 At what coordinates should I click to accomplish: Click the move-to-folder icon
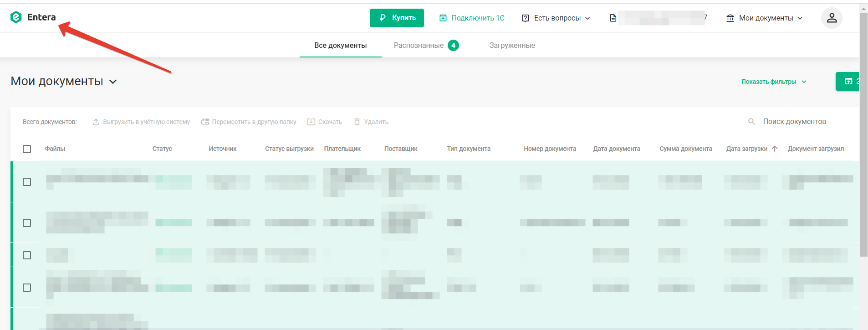tap(205, 122)
